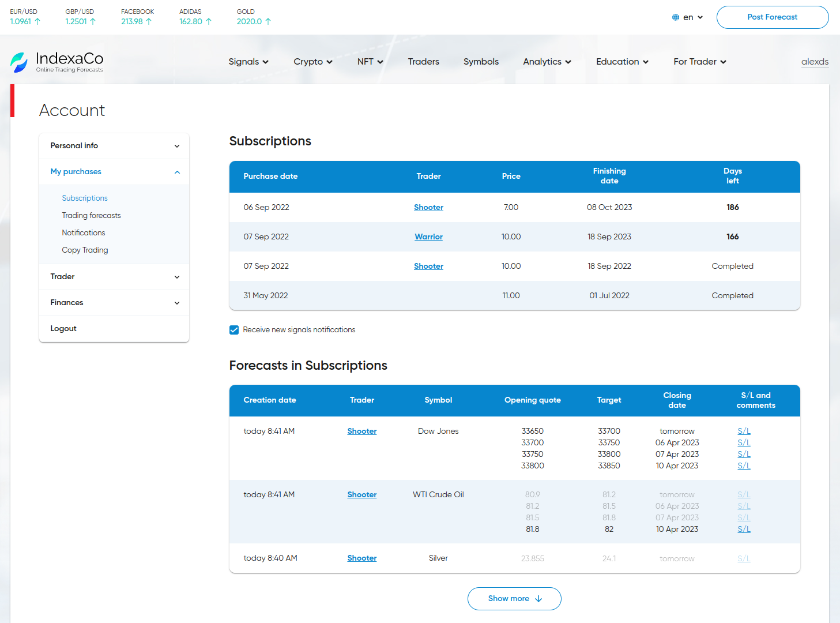840x623 pixels.
Task: Toggle Receive new signals notifications checkbox
Action: coord(234,330)
